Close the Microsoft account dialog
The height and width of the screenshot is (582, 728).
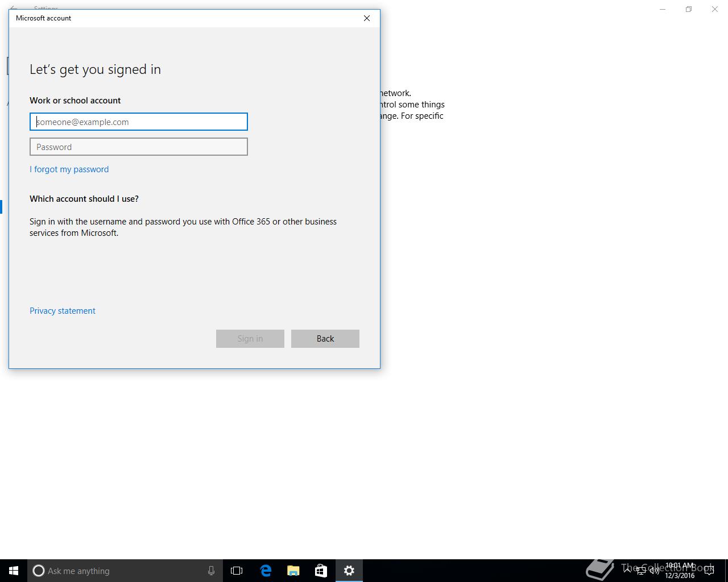[367, 18]
